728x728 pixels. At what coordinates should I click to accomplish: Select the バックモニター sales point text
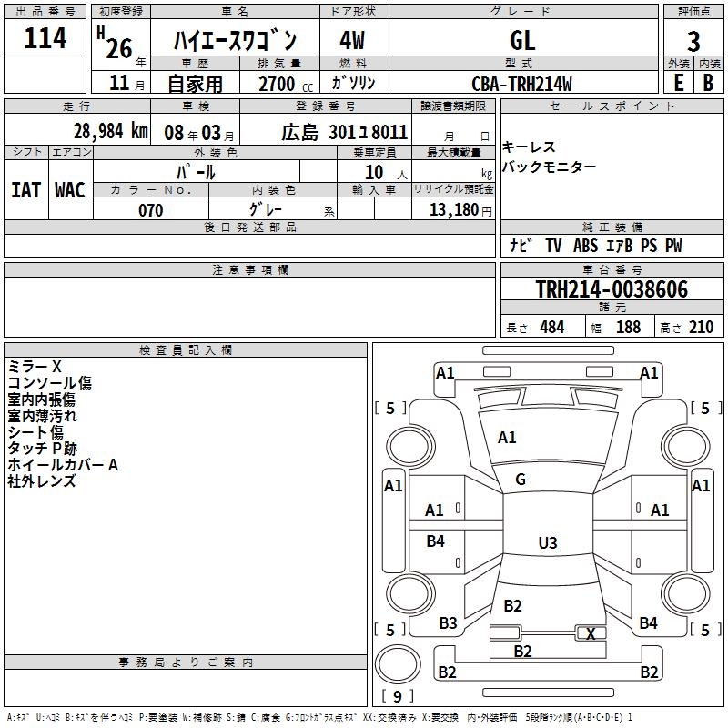click(550, 167)
